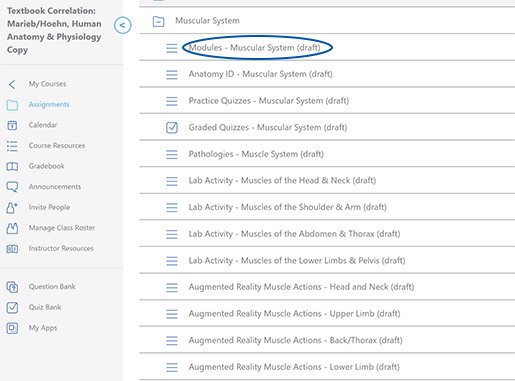This screenshot has width=515, height=381.
Task: Click the Announcements speech bubble icon
Action: [12, 187]
